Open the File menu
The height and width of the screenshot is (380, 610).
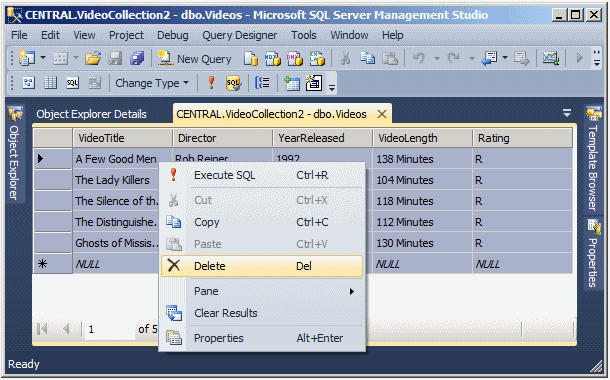pyautogui.click(x=19, y=35)
